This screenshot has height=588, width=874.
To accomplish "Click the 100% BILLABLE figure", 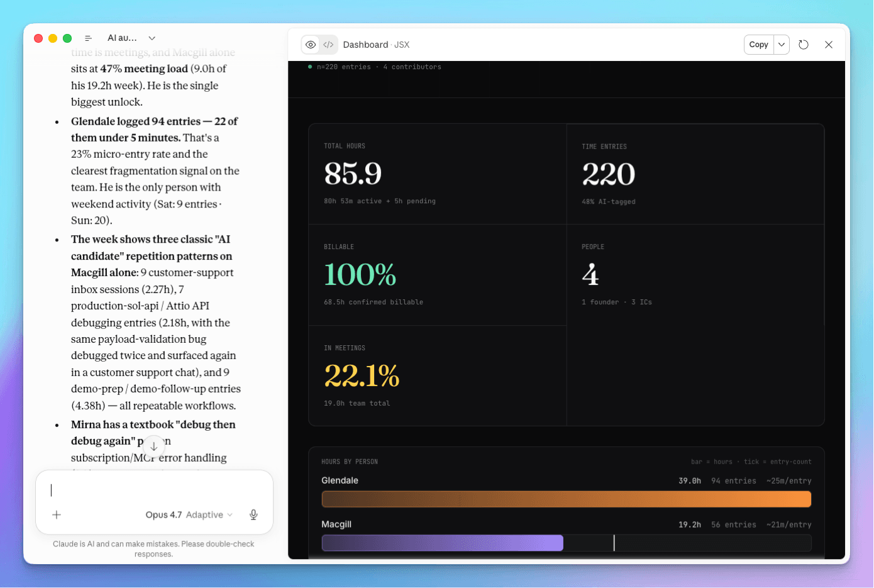I will [360, 274].
